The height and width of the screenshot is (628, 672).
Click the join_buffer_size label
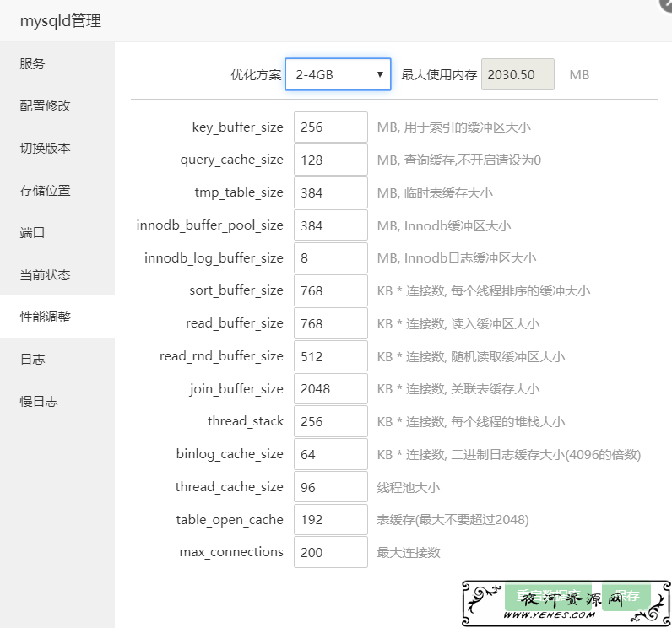click(236, 389)
